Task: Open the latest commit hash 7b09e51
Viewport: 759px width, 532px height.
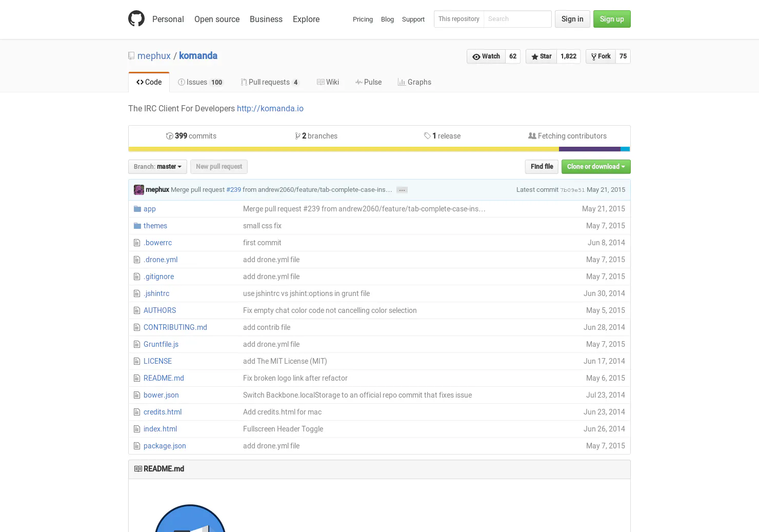Action: pyautogui.click(x=572, y=190)
